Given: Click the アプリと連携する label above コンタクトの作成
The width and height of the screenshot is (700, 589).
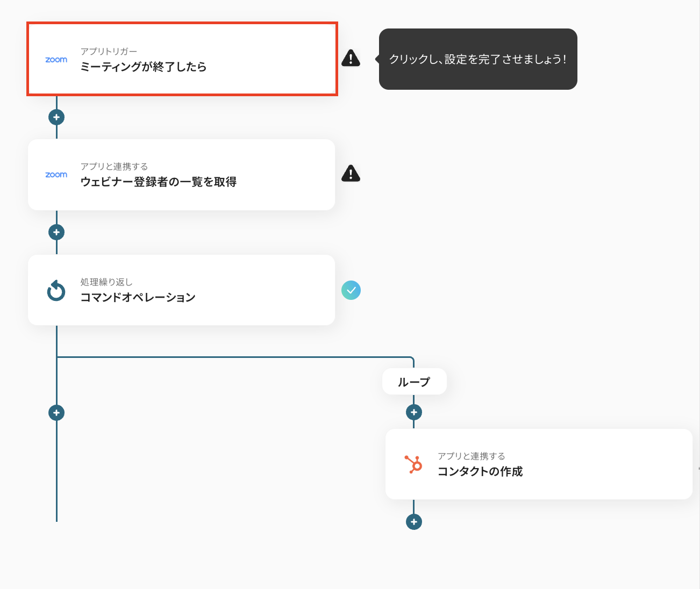Looking at the screenshot, I should [x=472, y=456].
